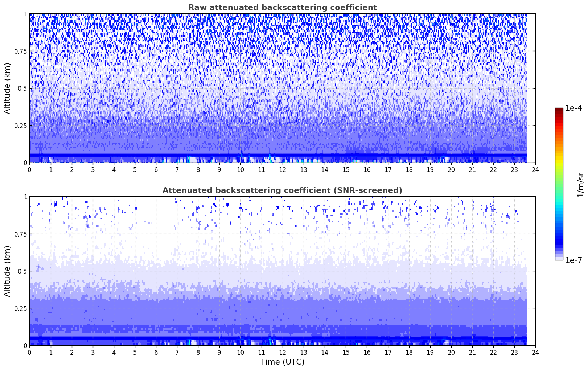Image resolution: width=588 pixels, height=370 pixels.
Task: Click hour 0 tick on top plot's time axis
Action: 30,170
